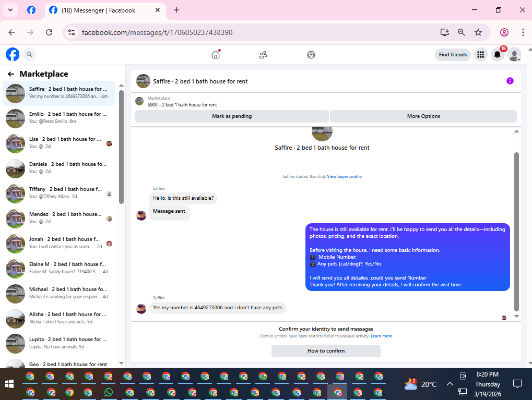532x400 pixels.
Task: Open taskbar clock showing 8:20 PM
Action: [487, 384]
